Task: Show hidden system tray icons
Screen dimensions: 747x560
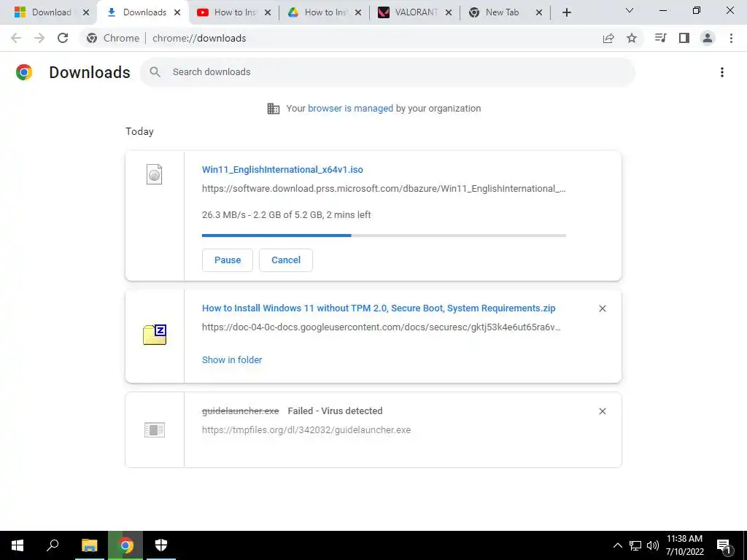Action: 617,545
